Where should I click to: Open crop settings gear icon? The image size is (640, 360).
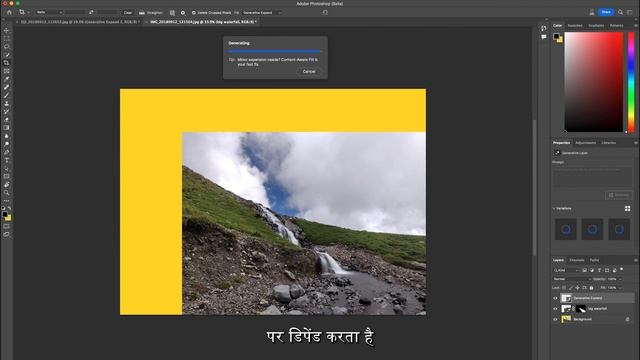pyautogui.click(x=183, y=13)
